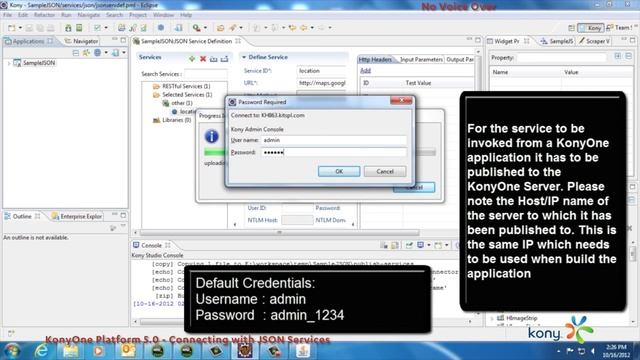This screenshot has width=640, height=360.
Task: Click the Windows Start button
Action: 12,351
